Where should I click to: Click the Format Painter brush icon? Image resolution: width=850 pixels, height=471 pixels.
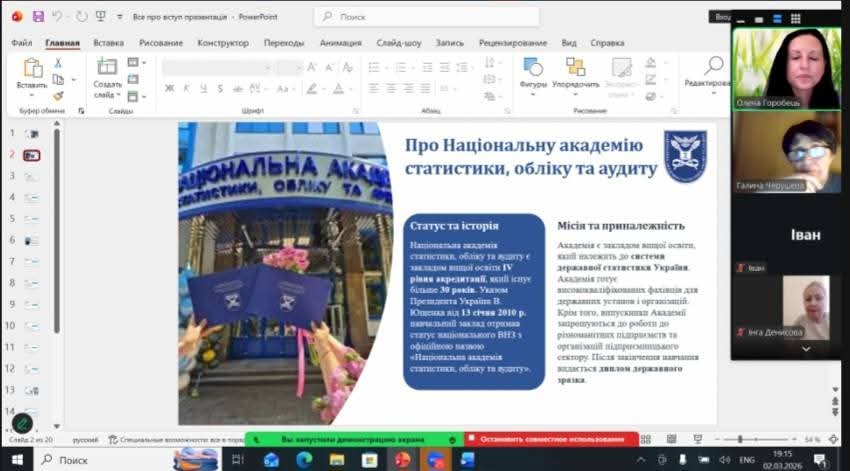click(x=58, y=95)
